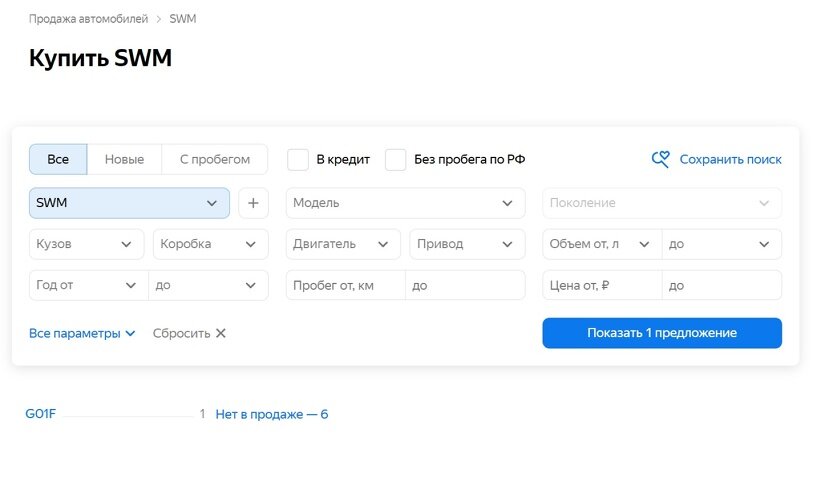Focus the Цена от, ₽ field

pos(602,285)
